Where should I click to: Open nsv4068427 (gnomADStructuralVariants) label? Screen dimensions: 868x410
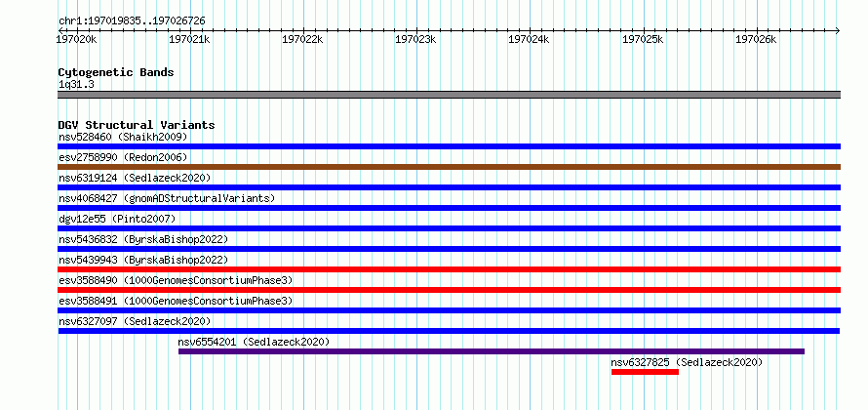pos(167,198)
